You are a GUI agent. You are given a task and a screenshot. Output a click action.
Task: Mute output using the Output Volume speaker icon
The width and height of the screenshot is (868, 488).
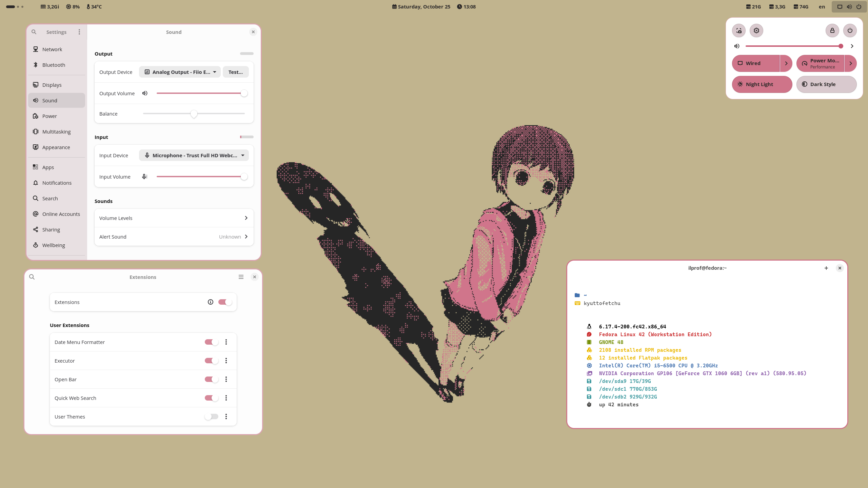[145, 93]
